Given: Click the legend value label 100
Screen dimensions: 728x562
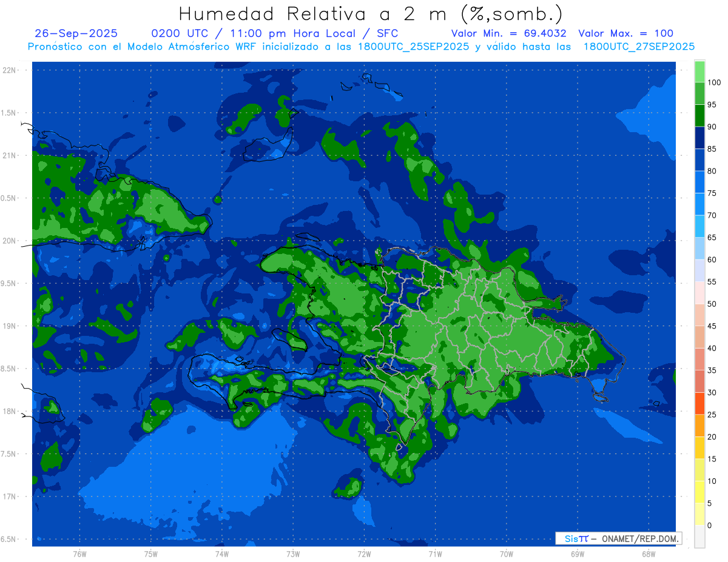Looking at the screenshot, I should click(713, 82).
